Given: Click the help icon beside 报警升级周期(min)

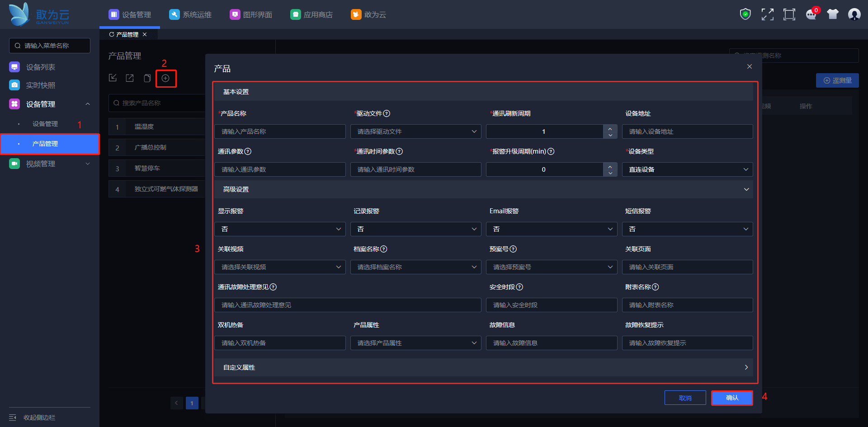Looking at the screenshot, I should point(551,151).
